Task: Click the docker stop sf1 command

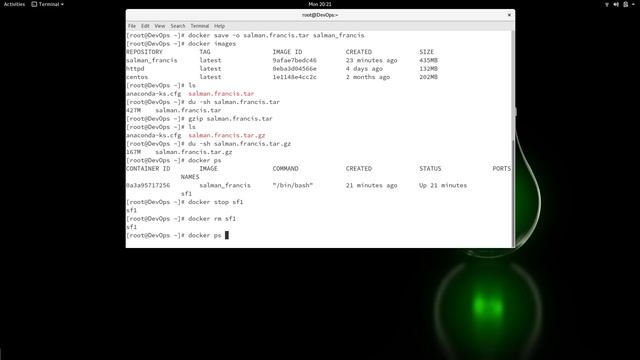Action: point(216,202)
